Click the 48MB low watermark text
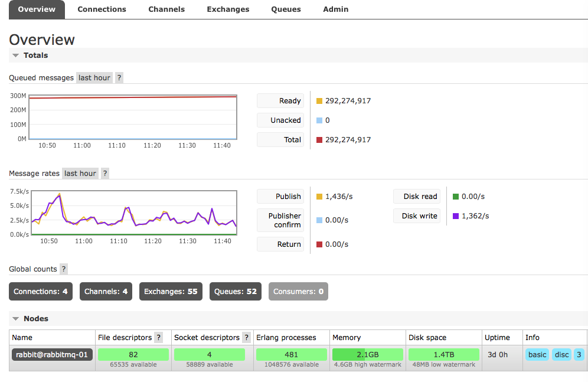This screenshot has height=382, width=588. tap(443, 364)
